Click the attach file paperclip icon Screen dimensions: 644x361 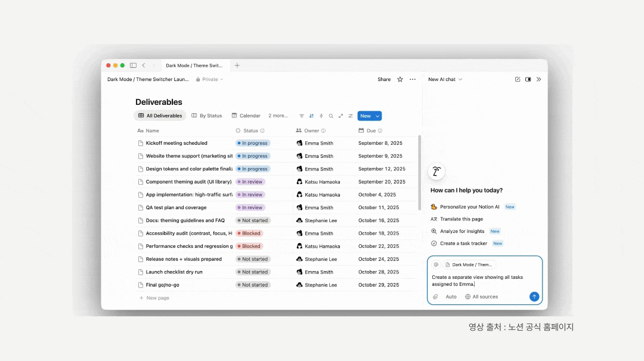click(435, 297)
